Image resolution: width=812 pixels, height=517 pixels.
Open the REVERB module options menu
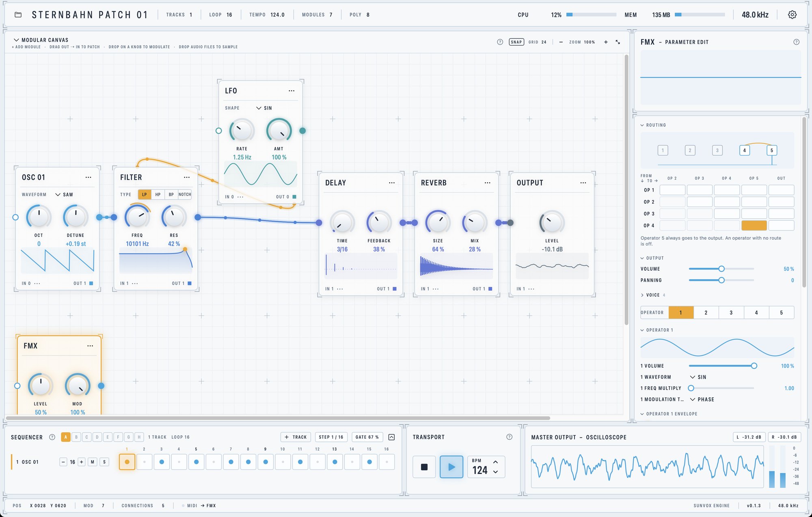(487, 183)
